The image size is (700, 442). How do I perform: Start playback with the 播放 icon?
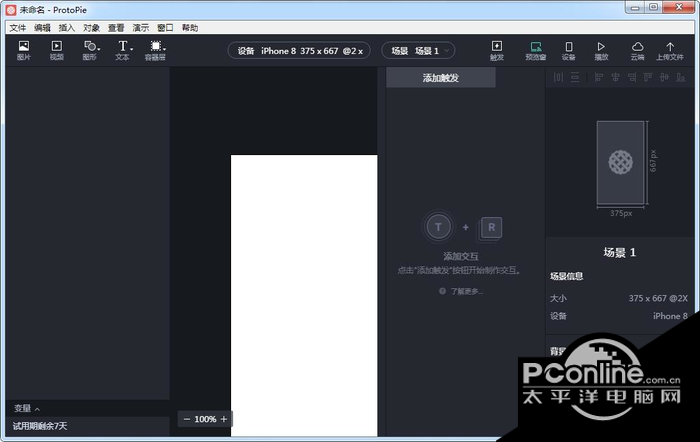601,50
